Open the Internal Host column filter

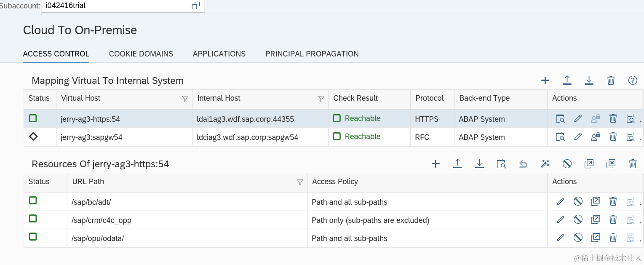click(x=321, y=99)
